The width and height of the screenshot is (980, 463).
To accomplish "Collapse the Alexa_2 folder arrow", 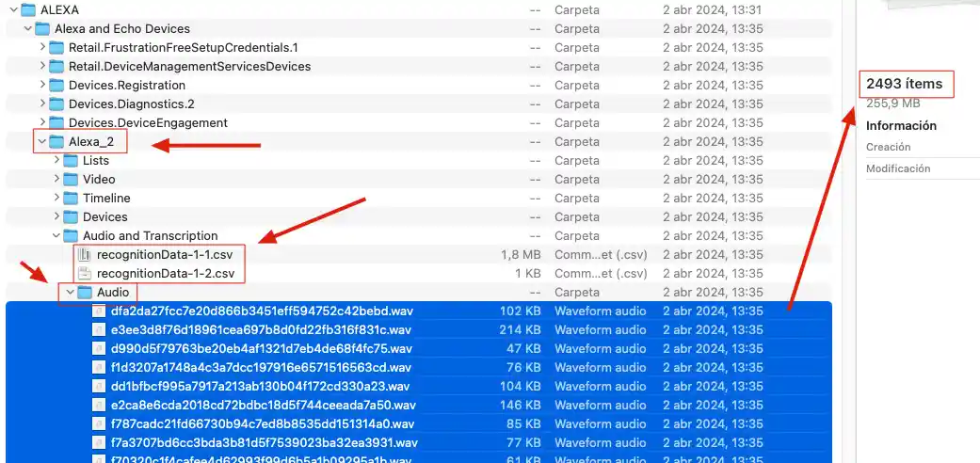I will [41, 142].
